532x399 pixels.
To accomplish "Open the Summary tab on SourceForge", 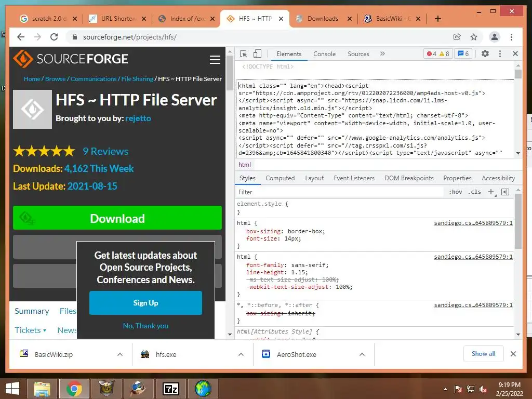I will click(32, 311).
